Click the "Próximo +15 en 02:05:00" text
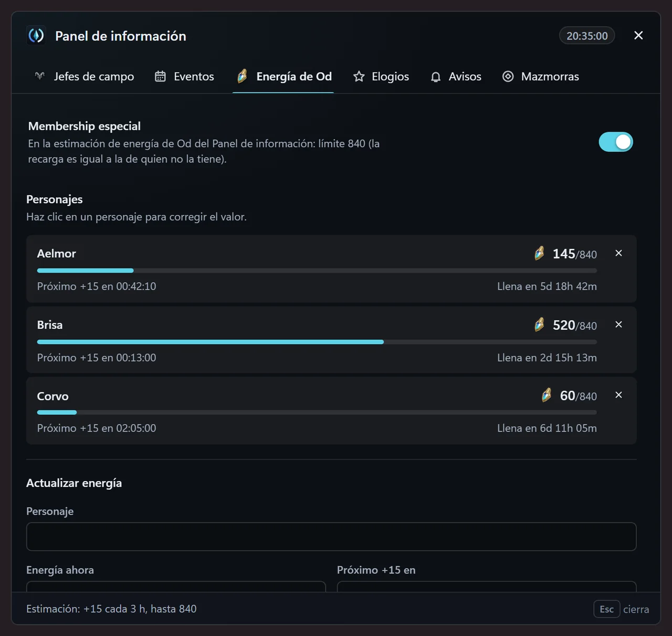The width and height of the screenshot is (672, 636). pyautogui.click(x=97, y=428)
